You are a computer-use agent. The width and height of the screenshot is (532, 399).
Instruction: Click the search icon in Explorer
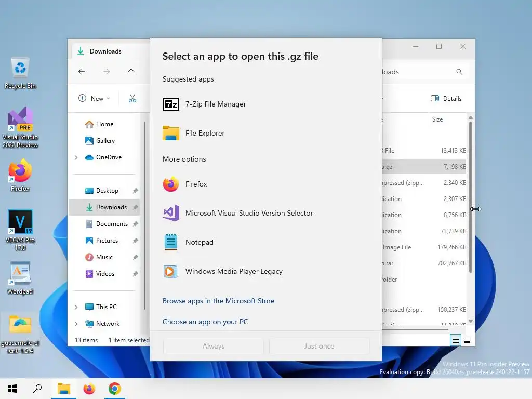[x=459, y=72]
